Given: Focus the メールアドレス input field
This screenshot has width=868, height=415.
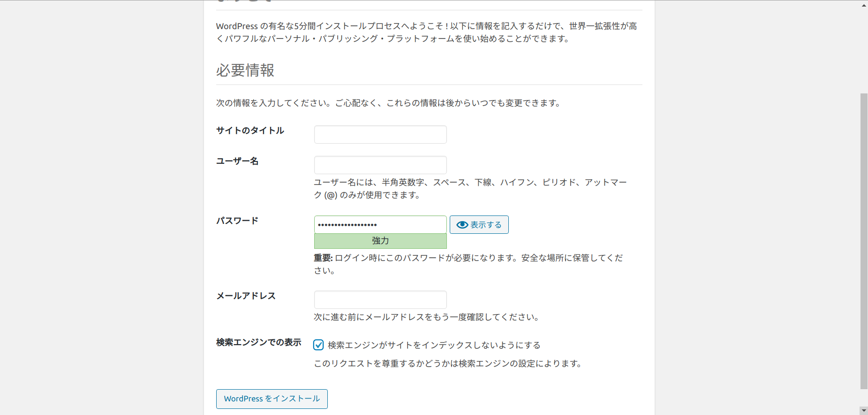Looking at the screenshot, I should pos(380,300).
